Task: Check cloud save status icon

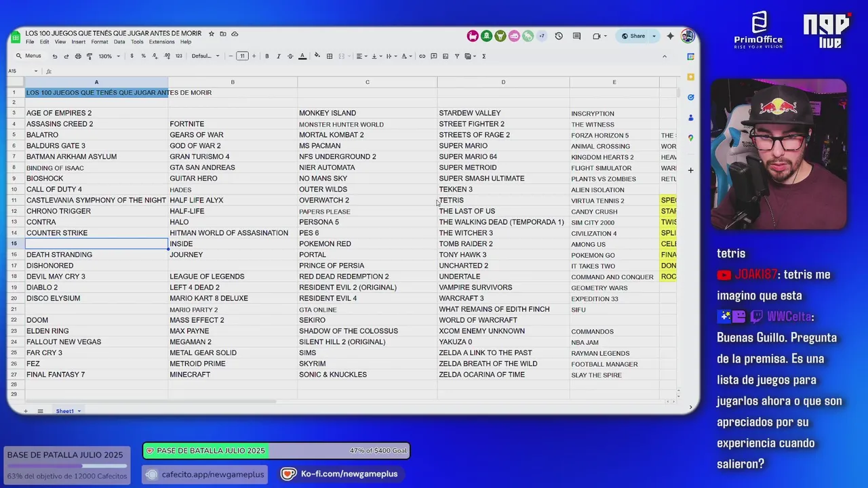Action: [x=235, y=34]
